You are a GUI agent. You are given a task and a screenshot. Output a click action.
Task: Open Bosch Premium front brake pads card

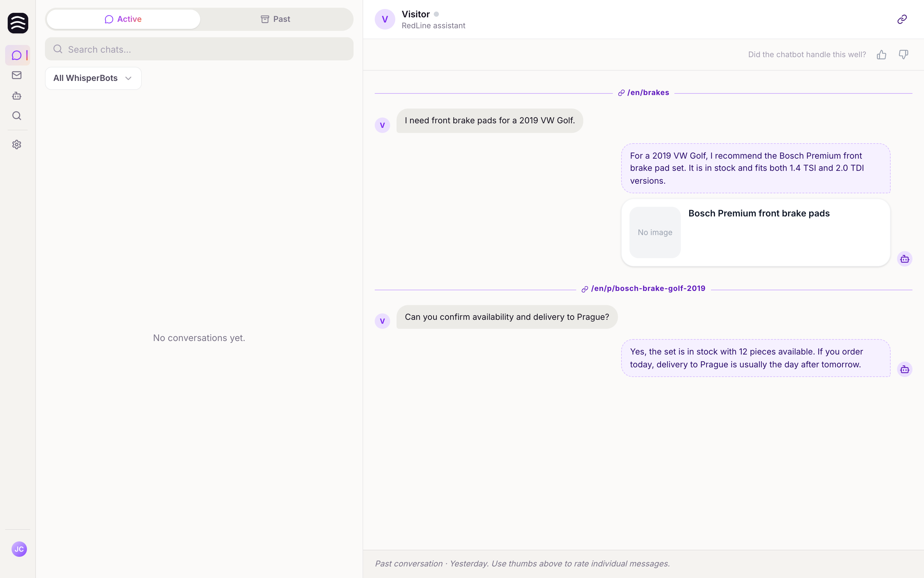pyautogui.click(x=756, y=232)
